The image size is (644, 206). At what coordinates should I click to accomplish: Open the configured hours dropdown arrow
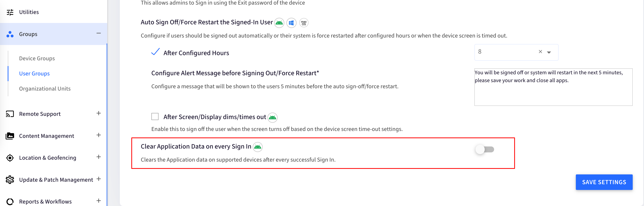pyautogui.click(x=549, y=52)
